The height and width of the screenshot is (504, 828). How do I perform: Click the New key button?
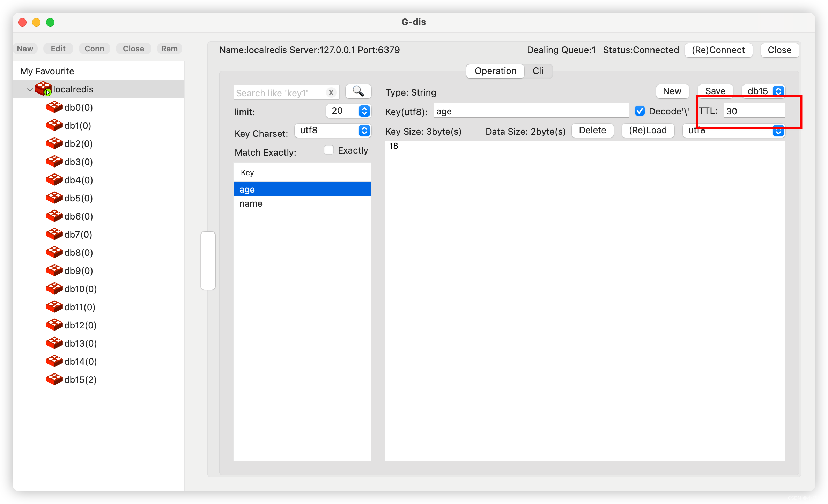[x=672, y=91]
